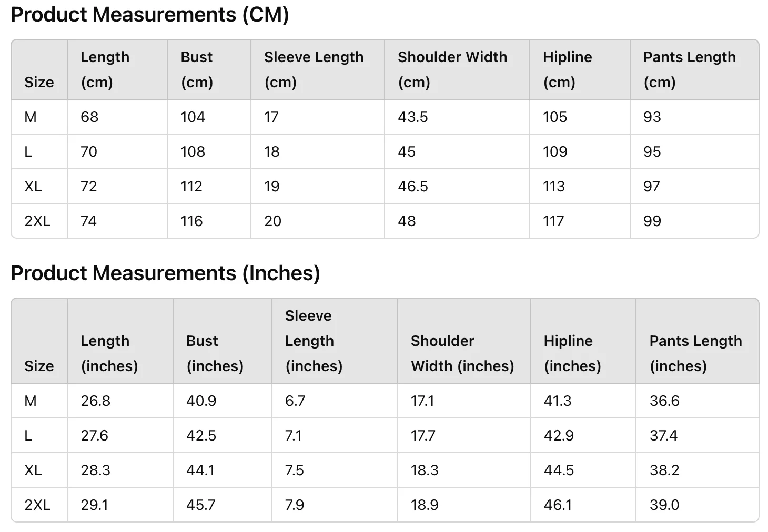Viewport: 768px width, 532px height.
Task: Click the Bust (inches) column header
Action: tap(223, 341)
